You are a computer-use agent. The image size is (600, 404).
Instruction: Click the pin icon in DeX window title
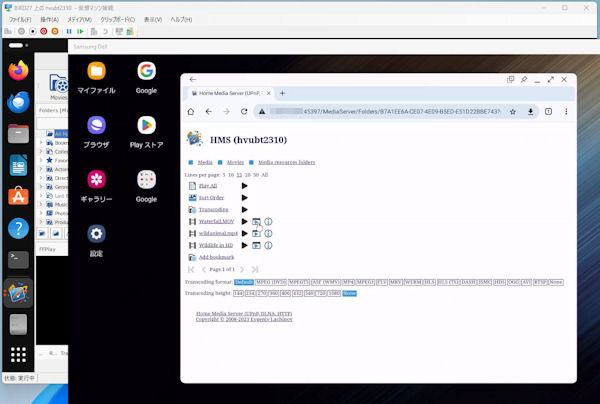coord(524,79)
